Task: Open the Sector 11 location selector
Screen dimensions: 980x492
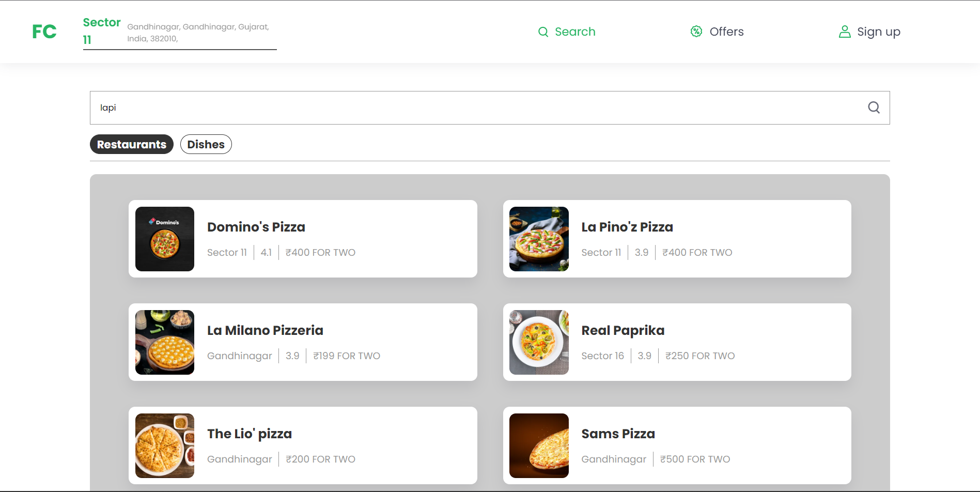Action: tap(180, 33)
